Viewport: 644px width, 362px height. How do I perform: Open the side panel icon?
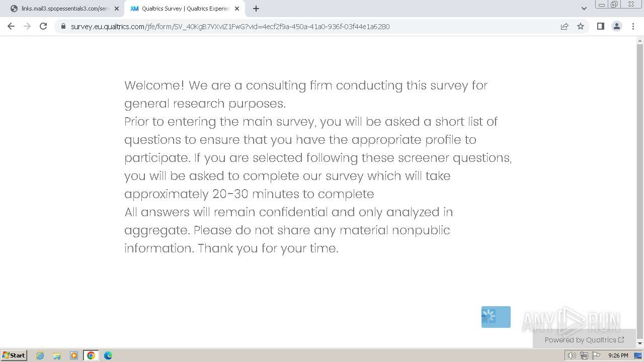(x=600, y=26)
